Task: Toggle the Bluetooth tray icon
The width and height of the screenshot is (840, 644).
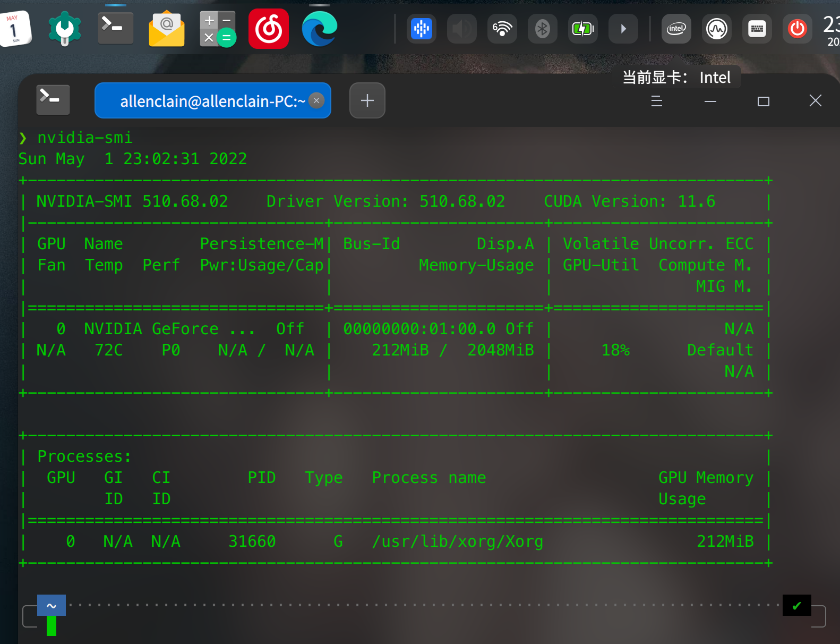Action: (x=543, y=29)
